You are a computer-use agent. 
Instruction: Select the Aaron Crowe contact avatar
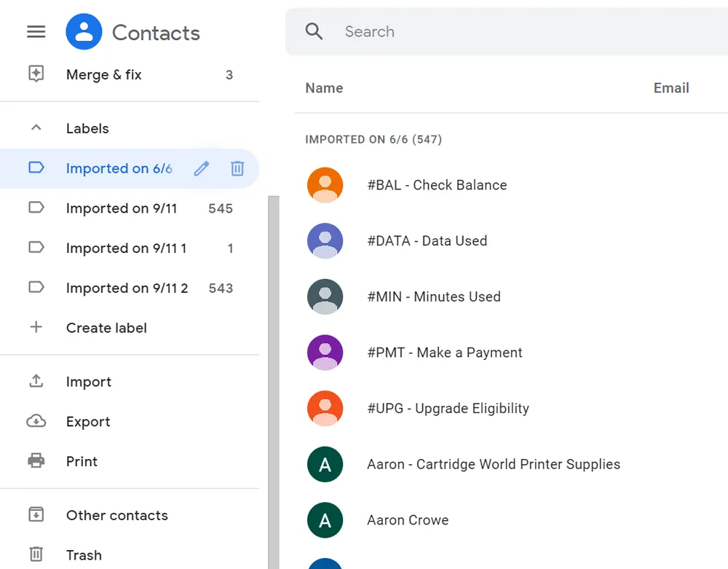325,520
